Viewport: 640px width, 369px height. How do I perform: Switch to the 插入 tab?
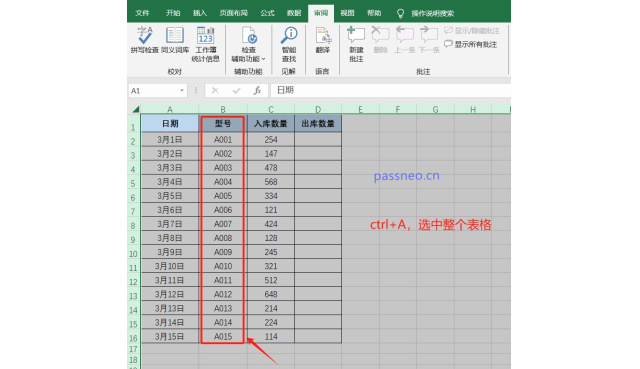pyautogui.click(x=200, y=13)
